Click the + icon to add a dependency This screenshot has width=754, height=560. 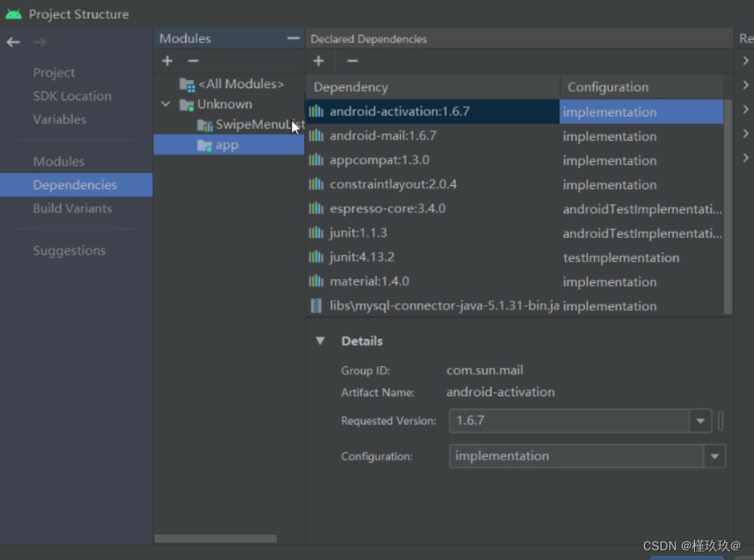[318, 61]
